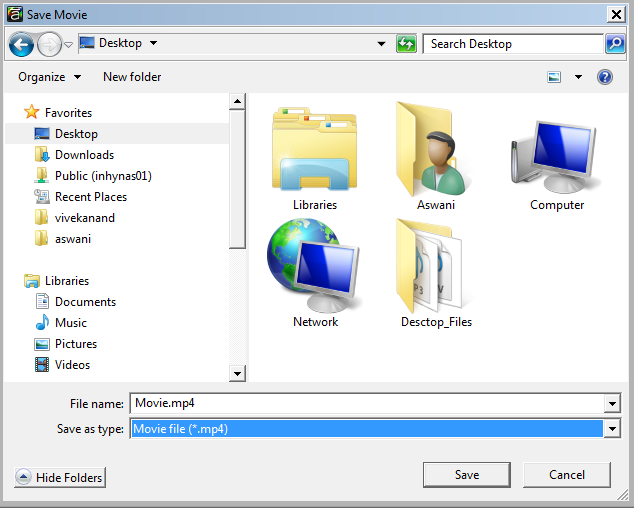Screen dimensions: 634x508
Task: Click the green refresh button
Action: [406, 44]
